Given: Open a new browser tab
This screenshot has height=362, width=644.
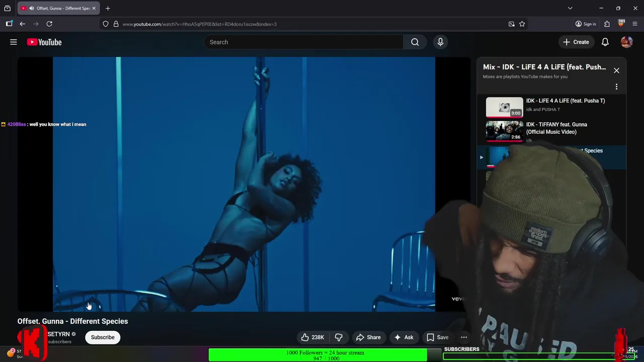Looking at the screenshot, I should click(108, 8).
